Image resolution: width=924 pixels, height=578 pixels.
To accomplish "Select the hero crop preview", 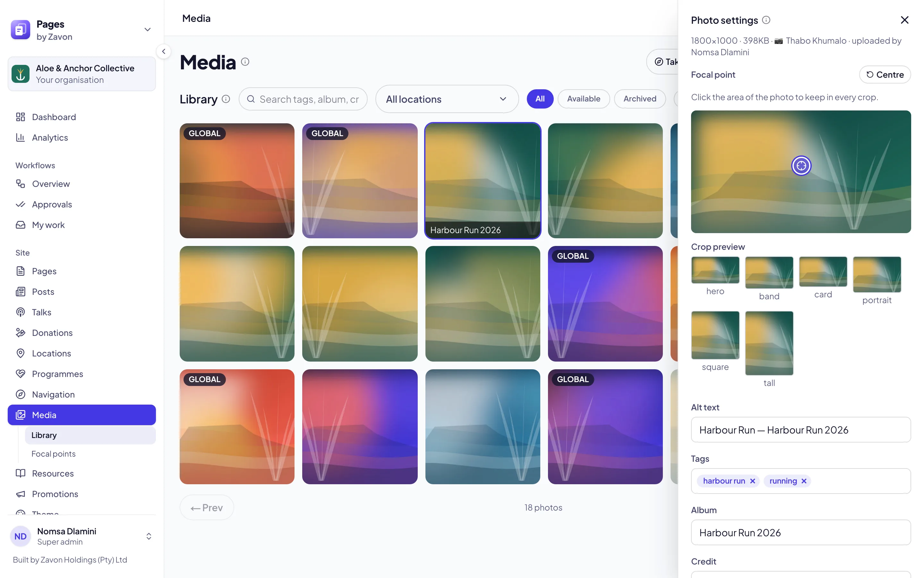I will (x=715, y=270).
